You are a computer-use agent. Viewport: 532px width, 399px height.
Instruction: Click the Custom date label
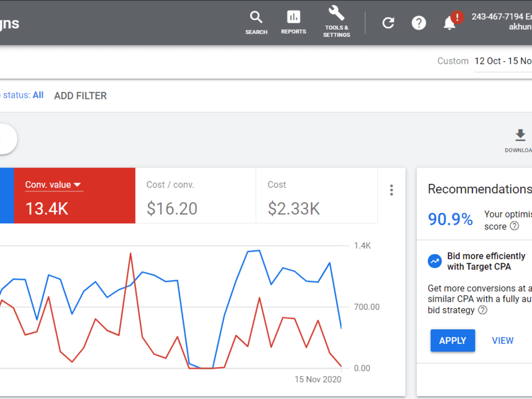pos(453,61)
